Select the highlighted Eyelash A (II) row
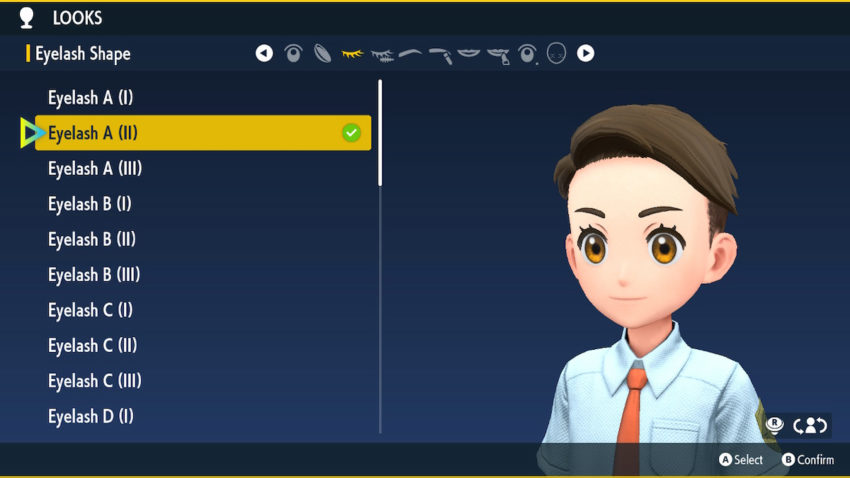Image resolution: width=850 pixels, height=478 pixels. pyautogui.click(x=203, y=133)
